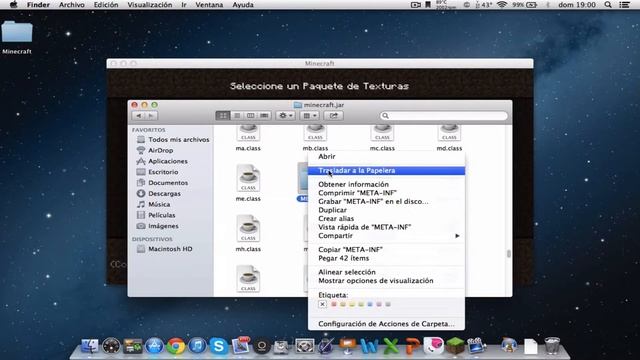This screenshot has width=640, height=360.
Task: Open Spotlight search magnifier in menu bar
Action: click(x=608, y=5)
